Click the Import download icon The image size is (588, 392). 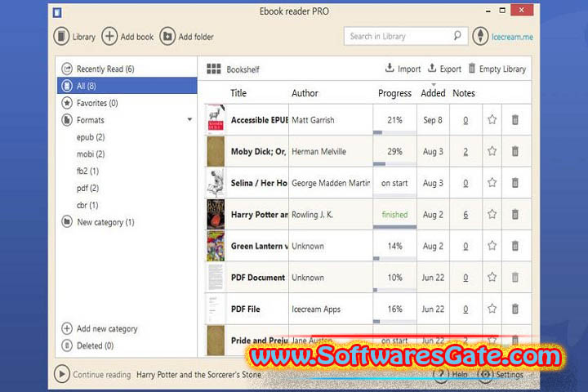(390, 68)
